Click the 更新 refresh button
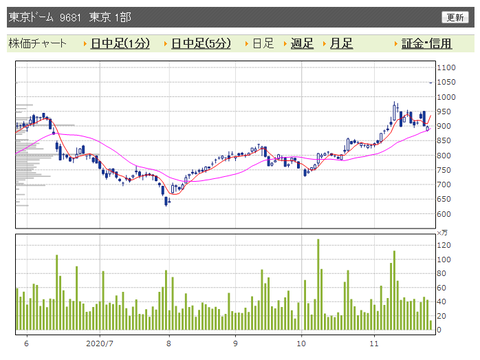The height and width of the screenshot is (360, 480). [x=455, y=17]
